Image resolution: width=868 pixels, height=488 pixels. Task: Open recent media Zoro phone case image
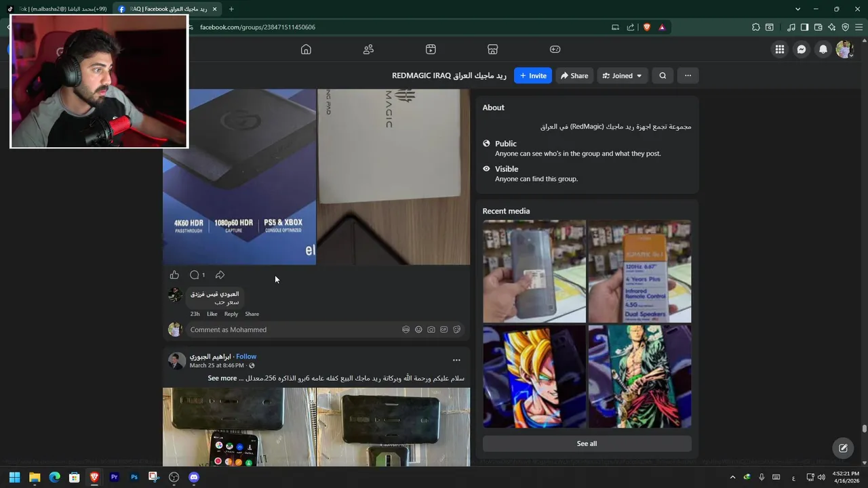tap(639, 377)
